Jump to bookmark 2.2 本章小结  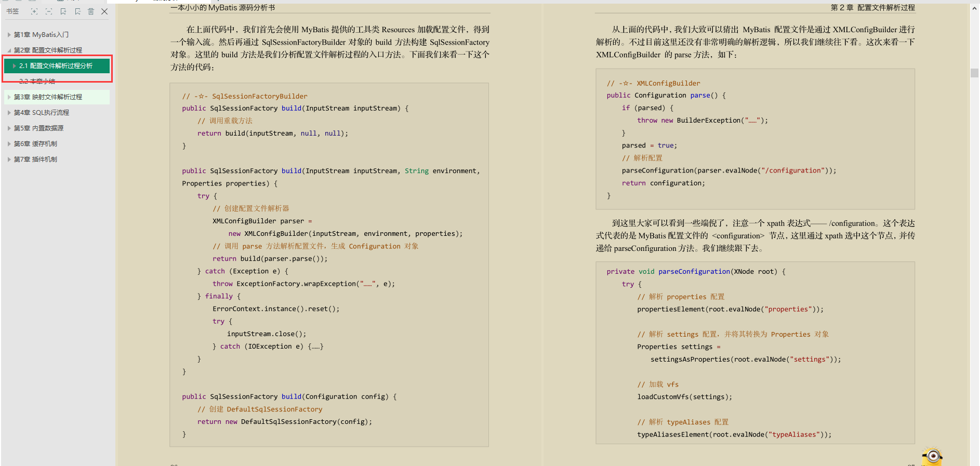[37, 82]
